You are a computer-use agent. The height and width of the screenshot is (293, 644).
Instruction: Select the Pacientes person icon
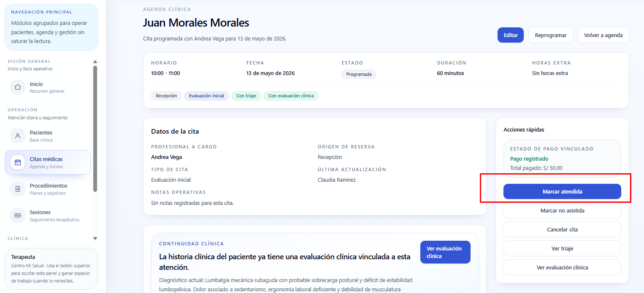click(x=18, y=136)
